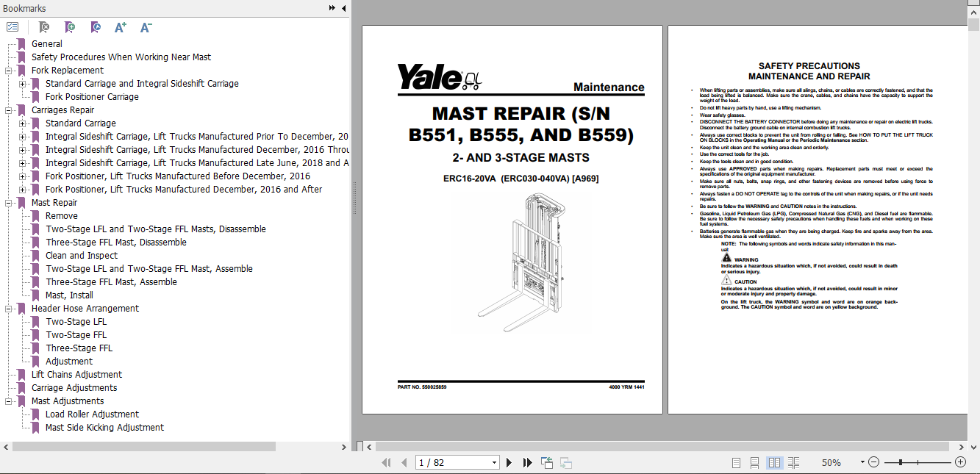Image resolution: width=980 pixels, height=474 pixels.
Task: Click the previous view icon
Action: click(547, 462)
